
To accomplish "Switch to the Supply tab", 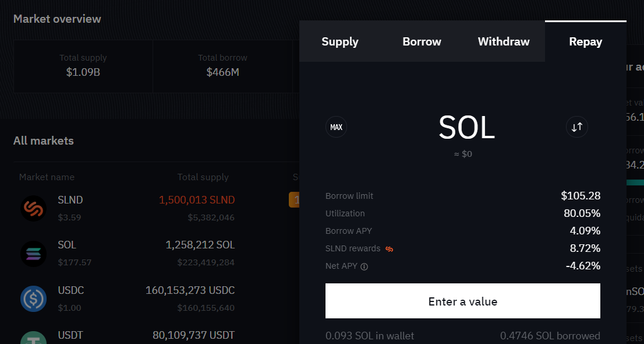I will [x=340, y=41].
